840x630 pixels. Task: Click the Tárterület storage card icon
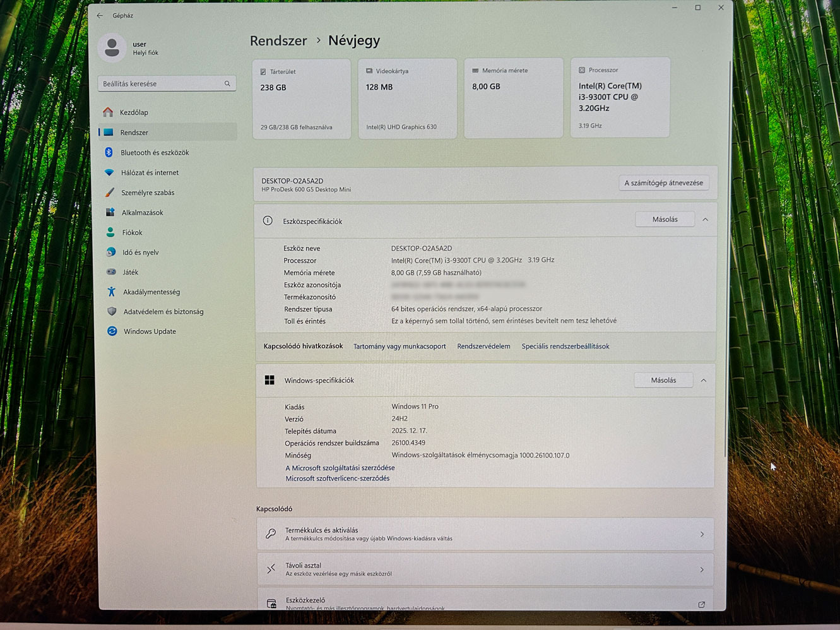pyautogui.click(x=263, y=72)
